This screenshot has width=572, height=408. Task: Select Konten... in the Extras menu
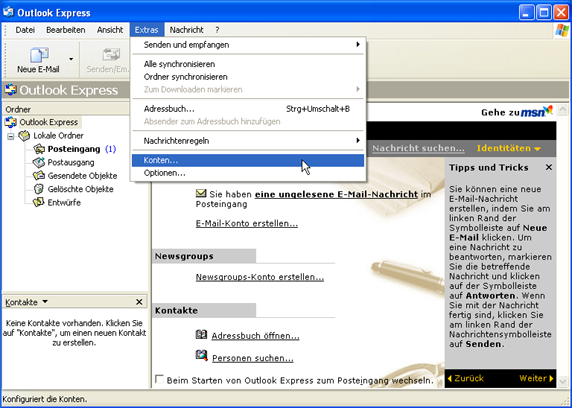pyautogui.click(x=248, y=160)
